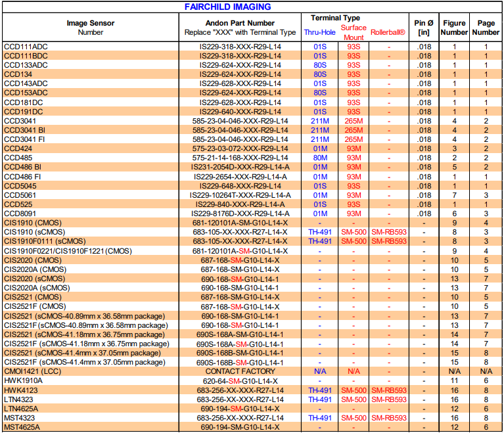This screenshot has width=504, height=433.
Task: Click the Pin Ø column header
Action: pos(424,28)
